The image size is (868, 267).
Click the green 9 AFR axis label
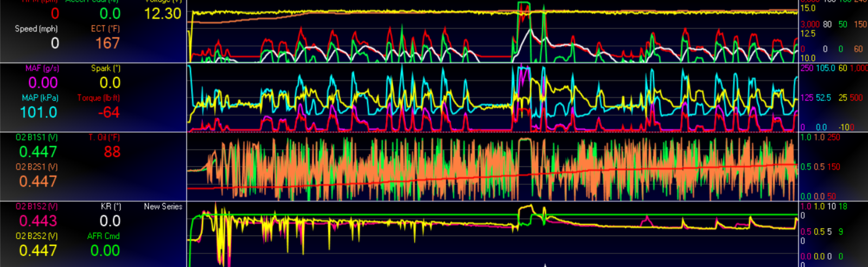(841, 231)
